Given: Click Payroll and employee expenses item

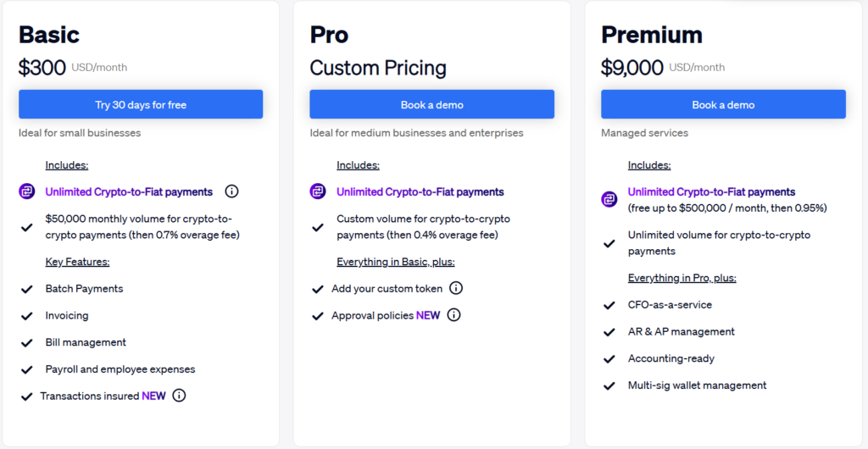Looking at the screenshot, I should click(120, 369).
